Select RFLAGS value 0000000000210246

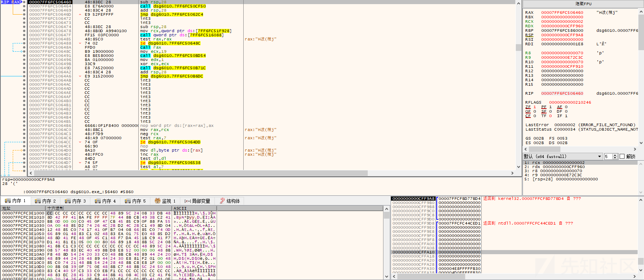click(x=570, y=103)
